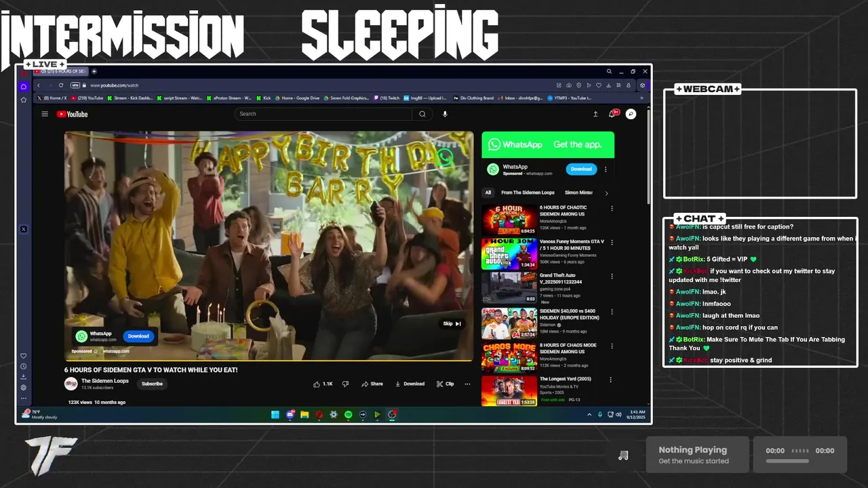Open sidebar downloads icon

point(24,377)
